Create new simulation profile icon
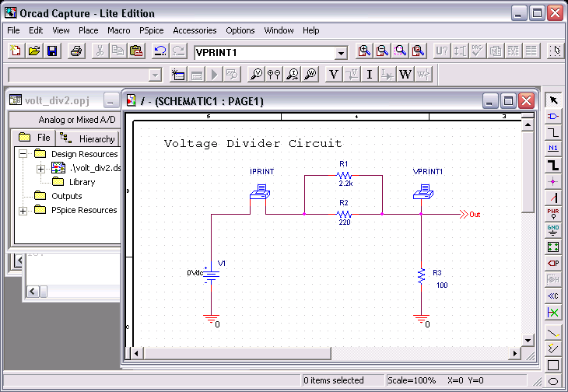 pos(178,75)
